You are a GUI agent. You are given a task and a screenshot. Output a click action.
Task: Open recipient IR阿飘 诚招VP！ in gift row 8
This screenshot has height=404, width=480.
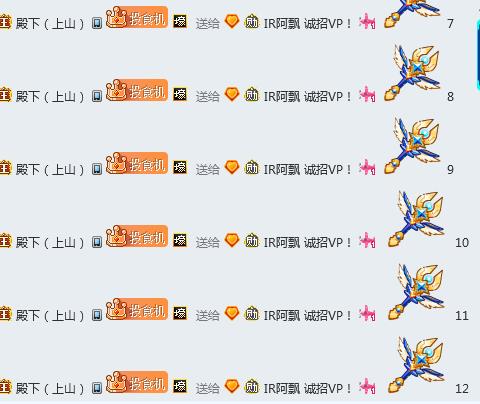(307, 97)
